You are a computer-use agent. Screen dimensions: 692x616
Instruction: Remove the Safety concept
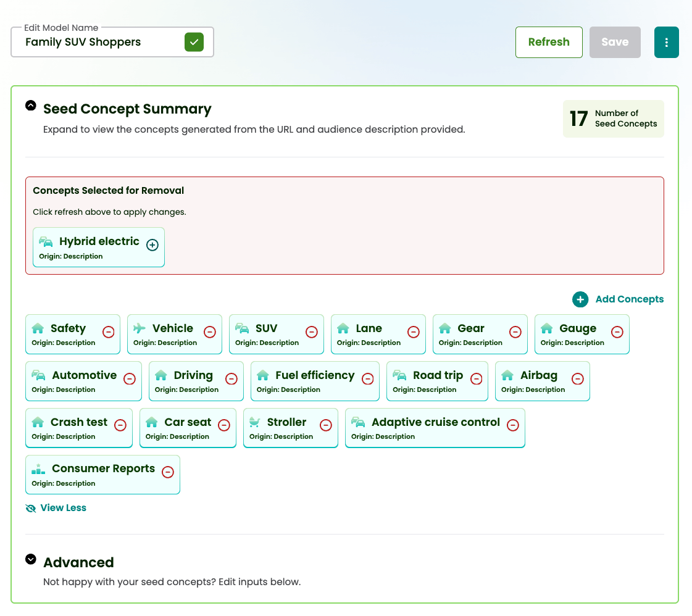click(x=108, y=332)
